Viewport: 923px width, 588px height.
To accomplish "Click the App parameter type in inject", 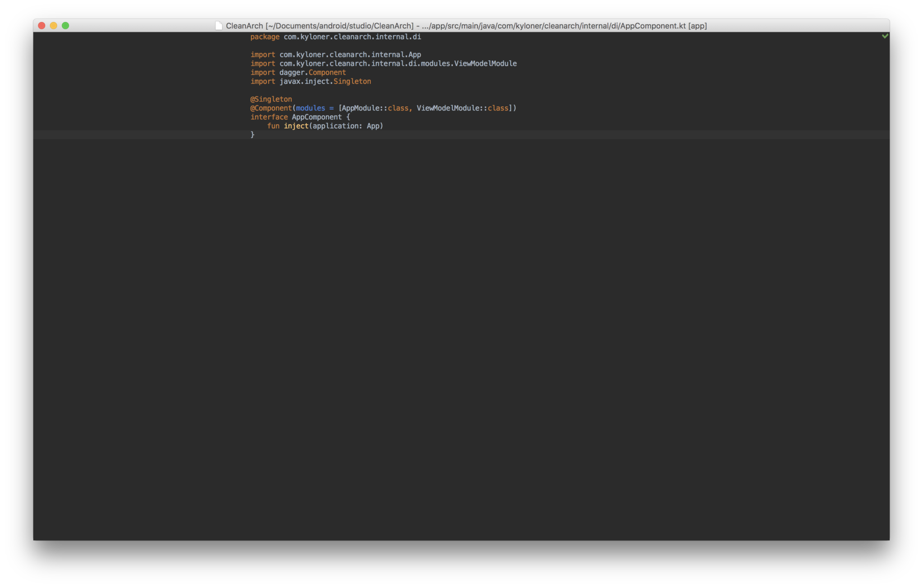I will pyautogui.click(x=373, y=126).
